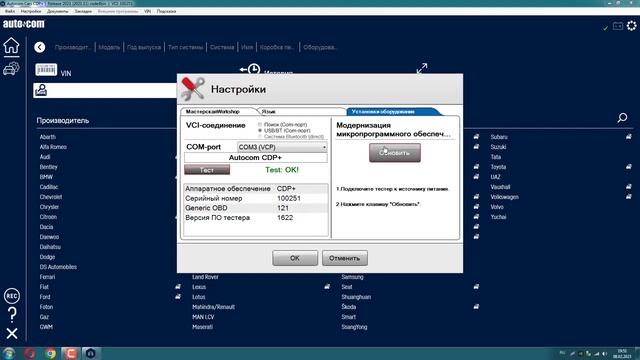Click the Обновить firmware button
This screenshot has height=360, width=640.
click(x=395, y=153)
